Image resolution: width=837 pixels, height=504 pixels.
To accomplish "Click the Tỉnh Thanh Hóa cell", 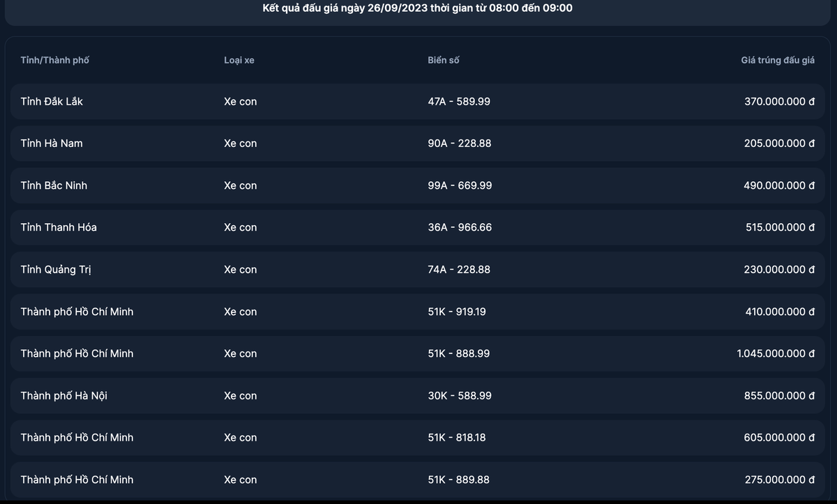I will 59,227.
